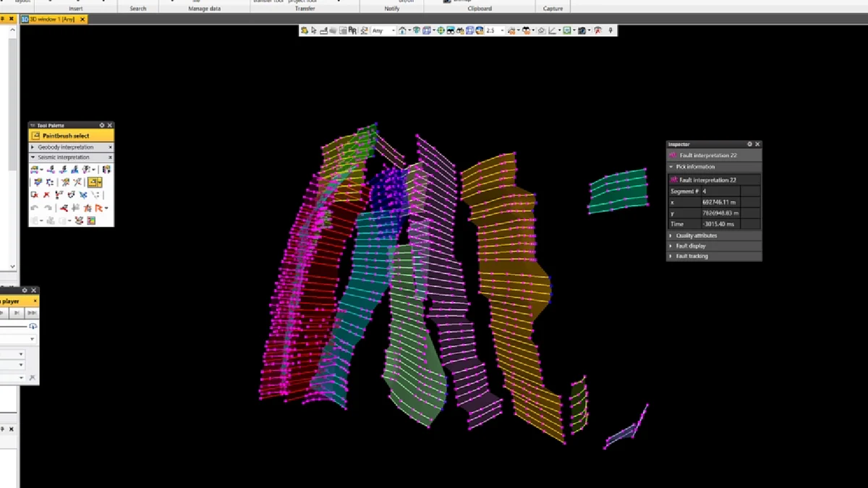Click the Time value -3015.40 ms
868x488 pixels.
click(x=720, y=224)
